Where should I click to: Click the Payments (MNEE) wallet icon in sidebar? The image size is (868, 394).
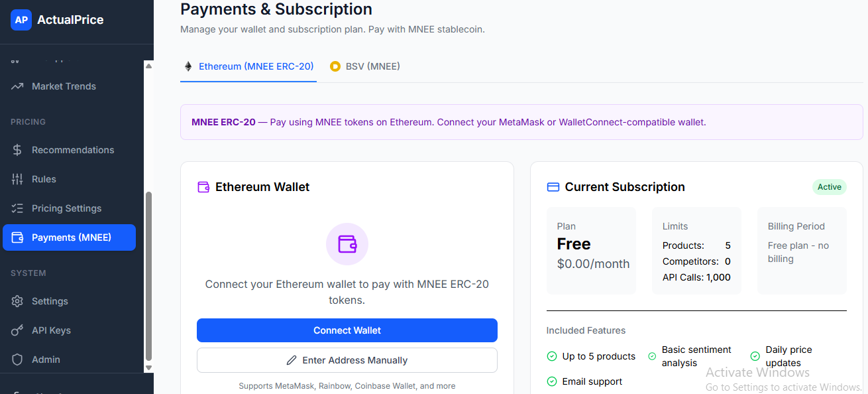[x=18, y=237]
